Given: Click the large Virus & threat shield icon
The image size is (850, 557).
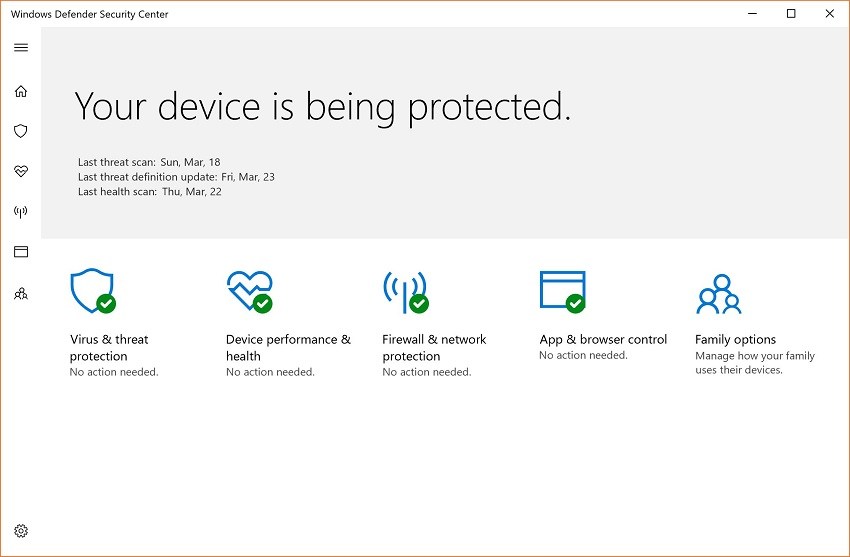Looking at the screenshot, I should (x=92, y=291).
